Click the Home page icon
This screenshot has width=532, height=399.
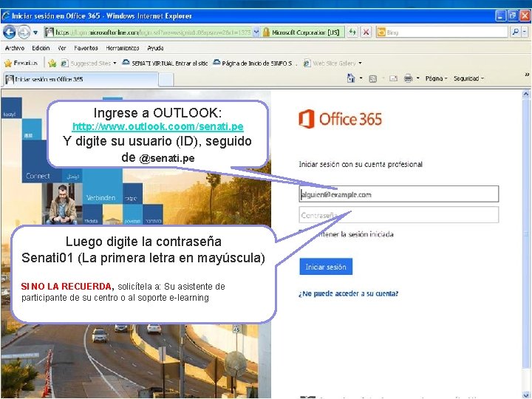pos(351,78)
